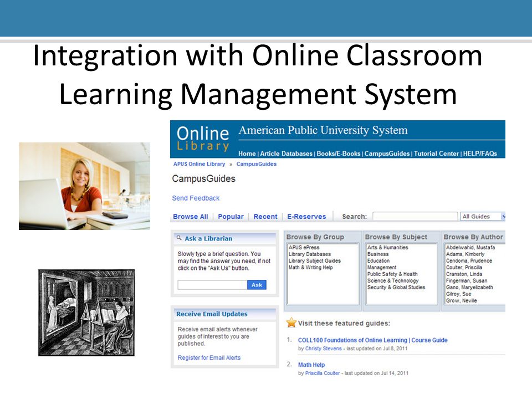Screen dimensions: 532x399
Task: Click the APUS Online Library breadcrumb link
Action: tap(199, 164)
